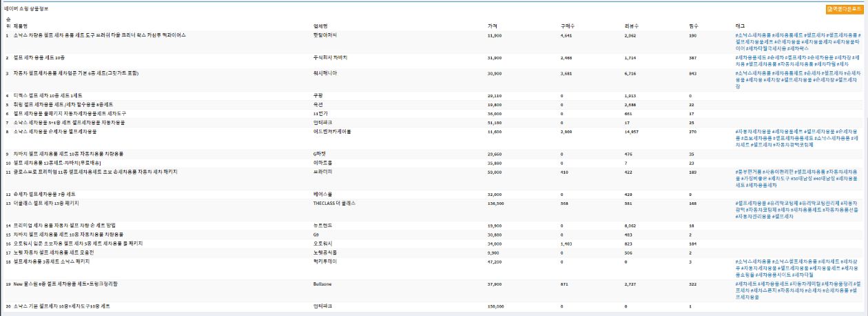This screenshot has height=316, width=868.
Task: Click price value 11,900
Action: click(x=494, y=34)
